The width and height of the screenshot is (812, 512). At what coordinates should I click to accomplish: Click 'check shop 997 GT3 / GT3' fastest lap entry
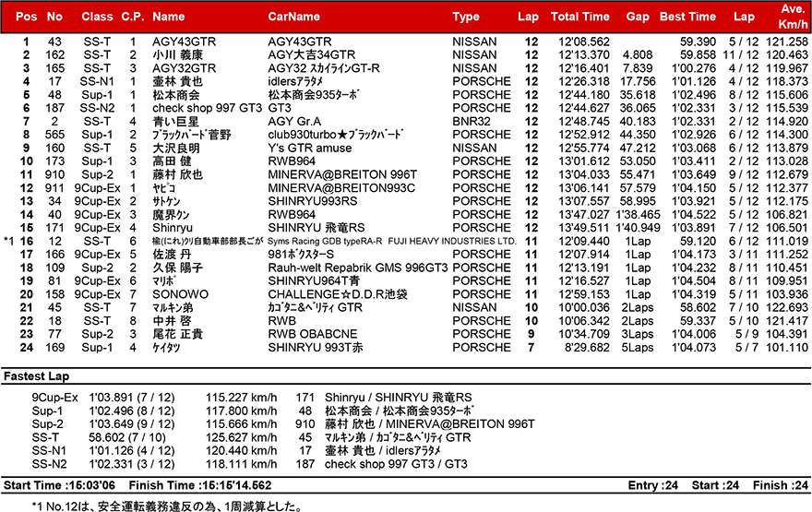click(x=396, y=464)
